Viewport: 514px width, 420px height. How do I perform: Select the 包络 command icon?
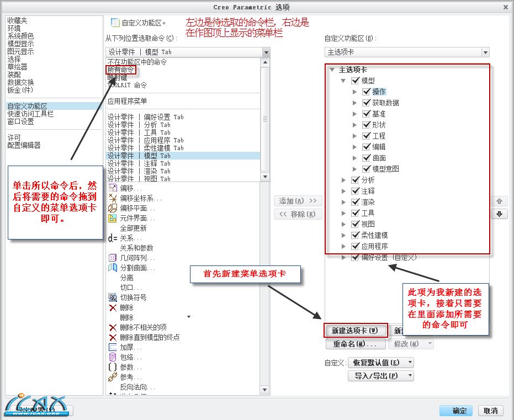(113, 357)
